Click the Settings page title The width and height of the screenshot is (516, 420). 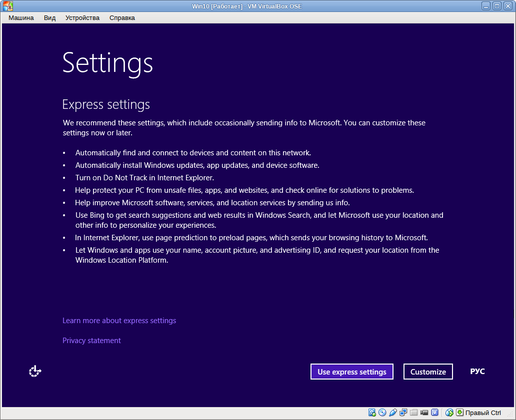[x=107, y=64]
